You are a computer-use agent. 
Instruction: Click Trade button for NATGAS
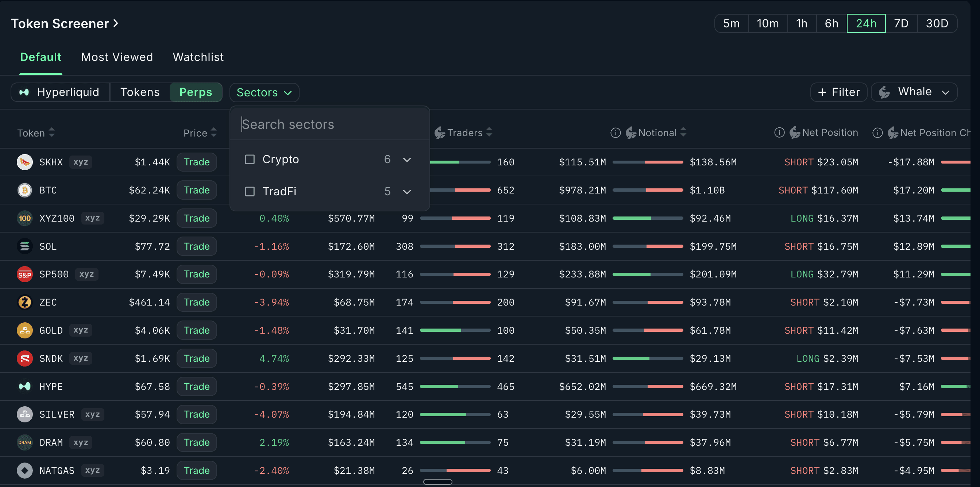click(197, 471)
